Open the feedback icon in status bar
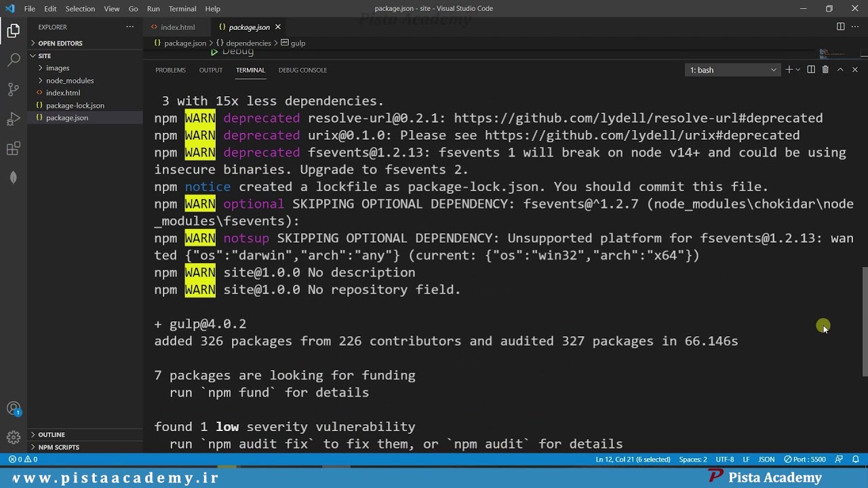Screen dimensions: 868x488 (x=839, y=460)
